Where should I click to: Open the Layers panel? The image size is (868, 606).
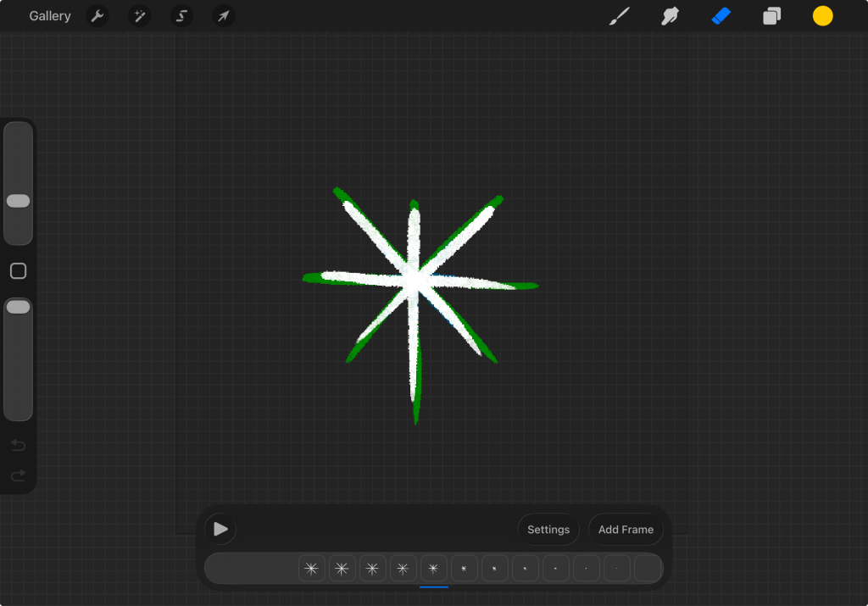click(x=771, y=16)
